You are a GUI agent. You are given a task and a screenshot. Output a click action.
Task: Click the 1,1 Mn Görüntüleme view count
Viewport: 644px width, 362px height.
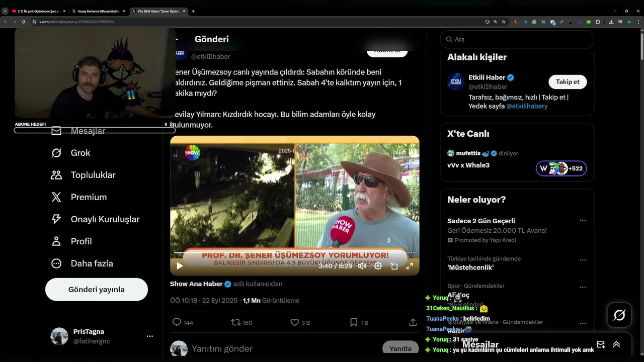click(271, 301)
